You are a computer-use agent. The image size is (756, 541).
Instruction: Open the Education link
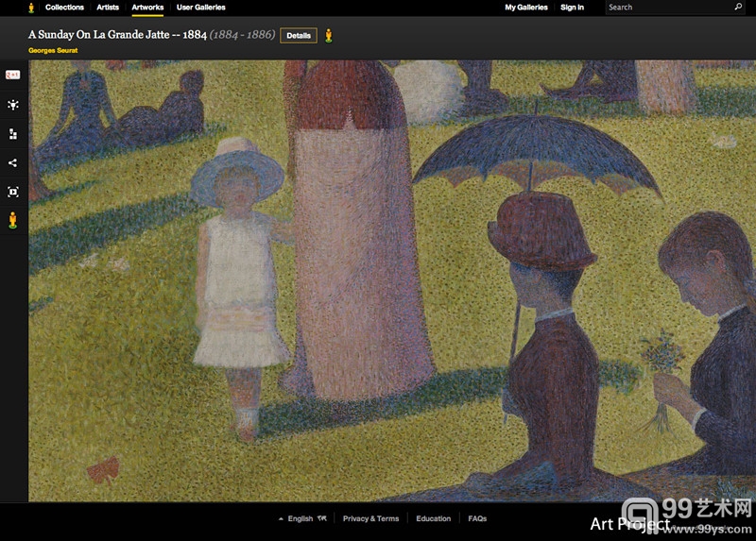tap(434, 518)
